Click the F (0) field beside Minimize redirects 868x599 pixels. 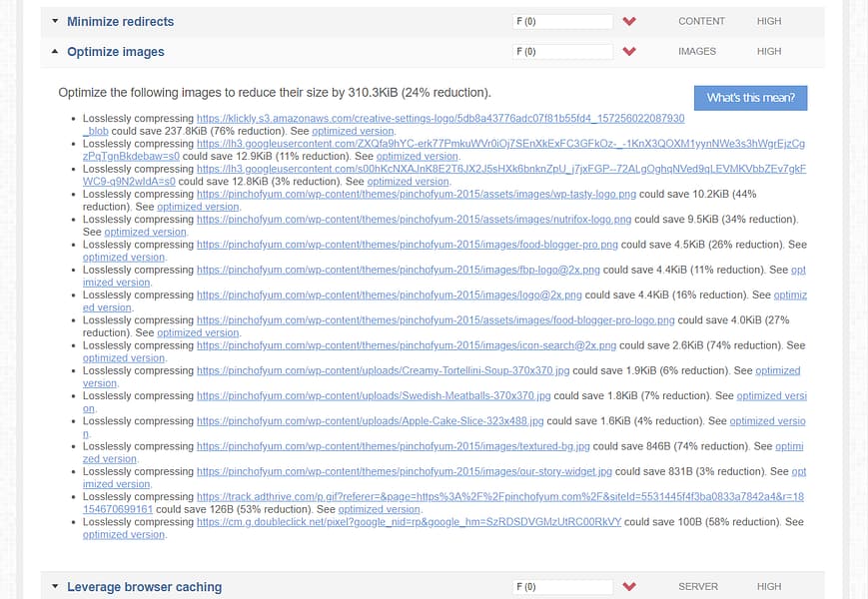click(562, 21)
